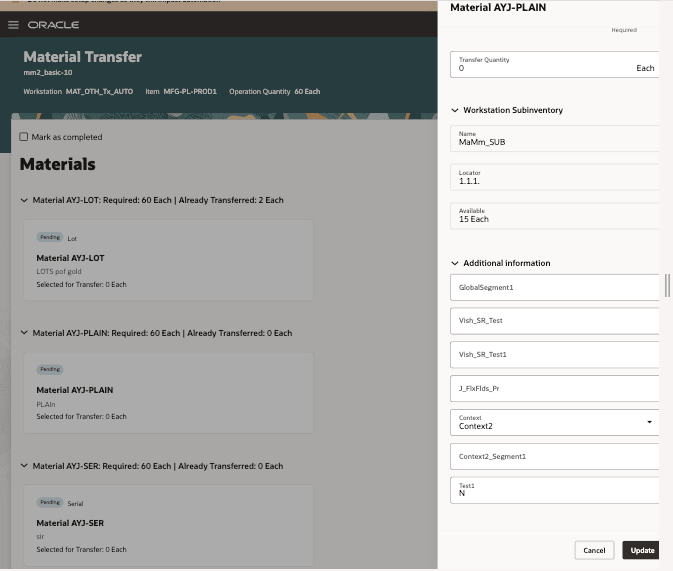Viewport: 673px width, 571px height.
Task: Collapse the Material AYJ-SER section
Action: pyautogui.click(x=24, y=466)
